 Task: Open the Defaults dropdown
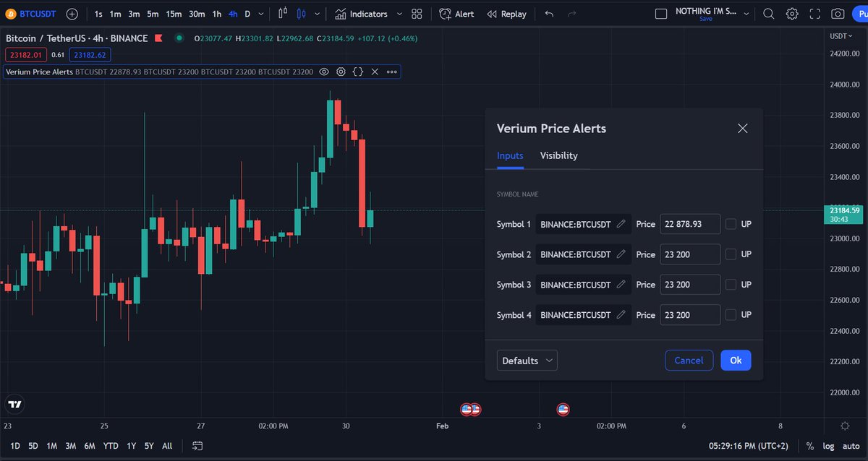(527, 361)
